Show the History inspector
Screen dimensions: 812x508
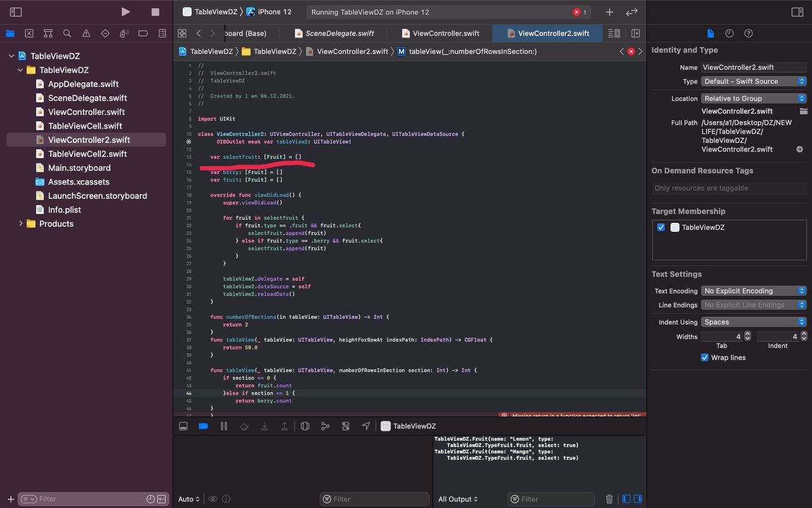coord(730,33)
